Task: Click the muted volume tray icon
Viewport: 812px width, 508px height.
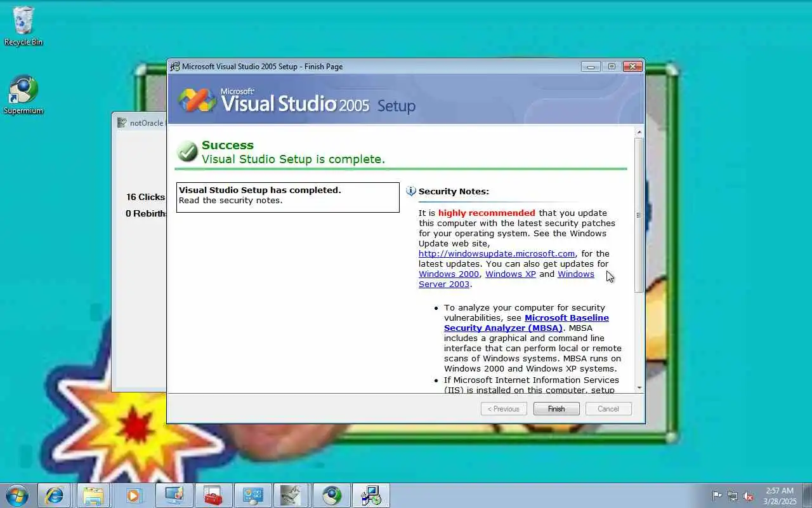Action: [749, 496]
